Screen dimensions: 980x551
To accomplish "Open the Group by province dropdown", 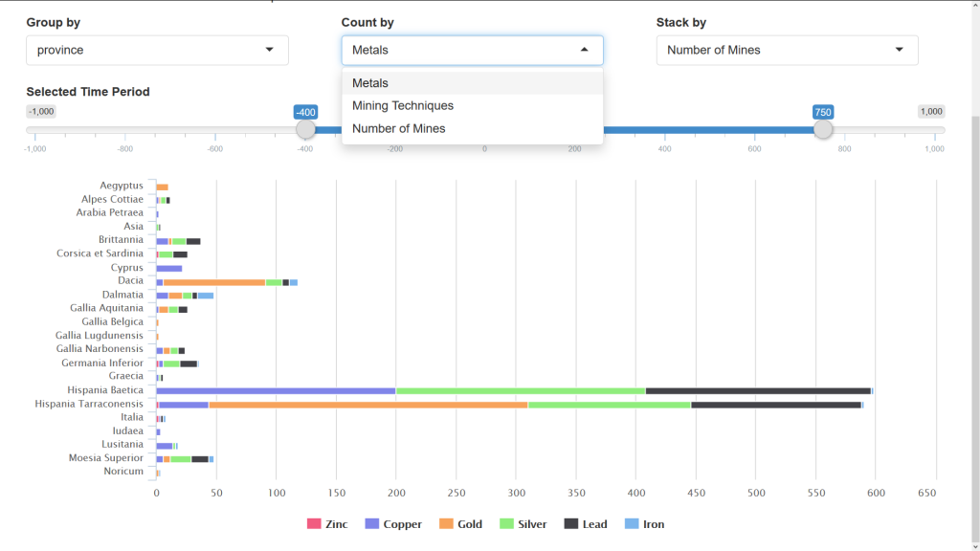I will tap(157, 50).
